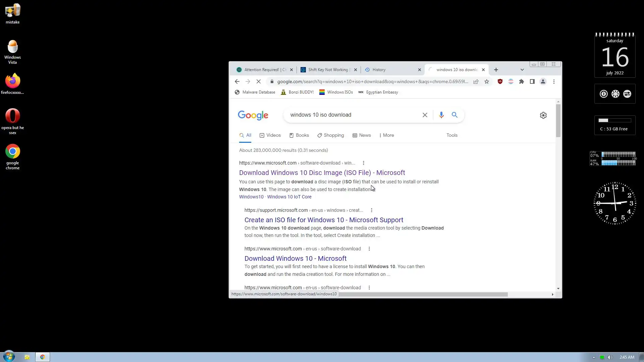Open the Windows ISOs bookmark
The width and height of the screenshot is (644, 362).
(x=336, y=92)
